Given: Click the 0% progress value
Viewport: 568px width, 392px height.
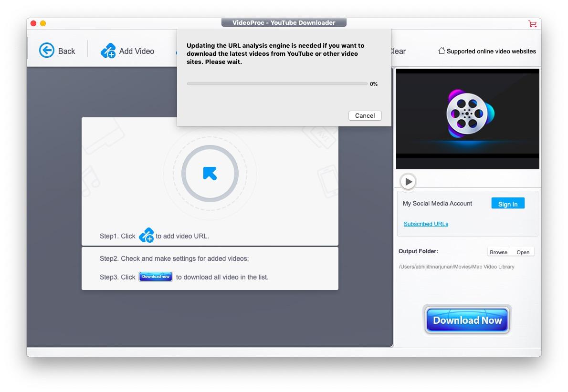Looking at the screenshot, I should (374, 84).
